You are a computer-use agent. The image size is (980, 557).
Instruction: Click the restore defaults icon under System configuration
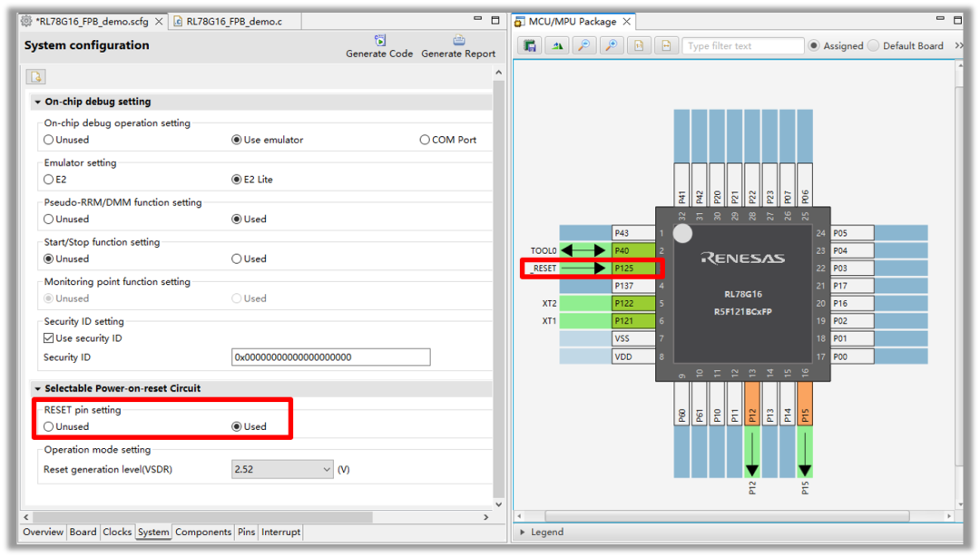tap(35, 77)
